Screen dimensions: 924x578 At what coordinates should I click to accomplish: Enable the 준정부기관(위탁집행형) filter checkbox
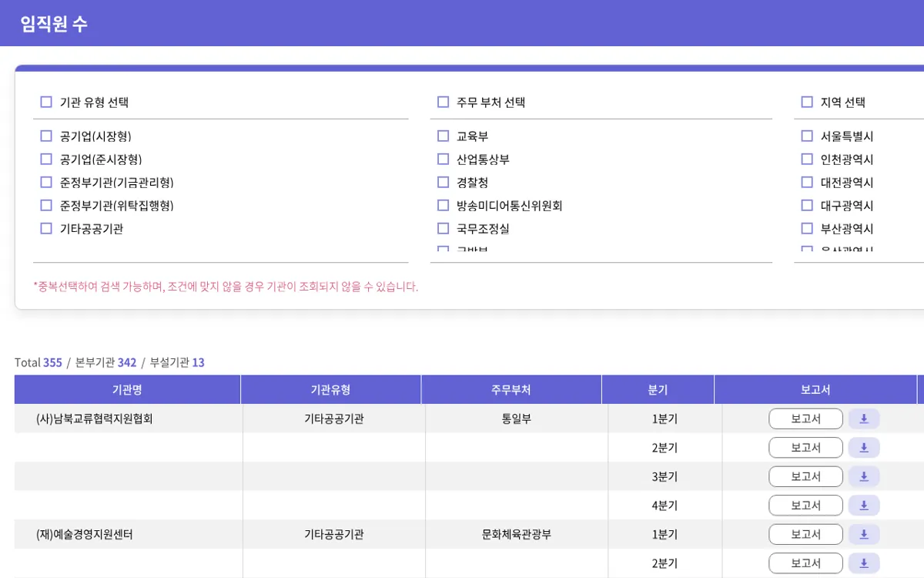[46, 206]
